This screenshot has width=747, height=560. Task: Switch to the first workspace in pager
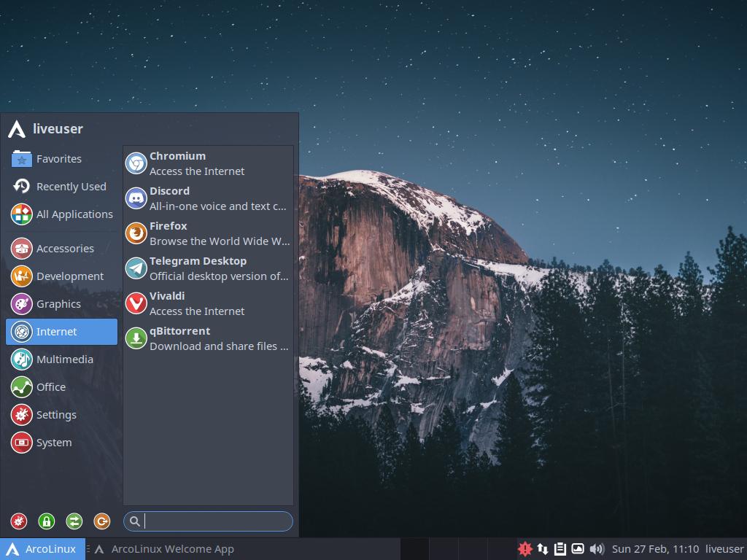pos(415,549)
